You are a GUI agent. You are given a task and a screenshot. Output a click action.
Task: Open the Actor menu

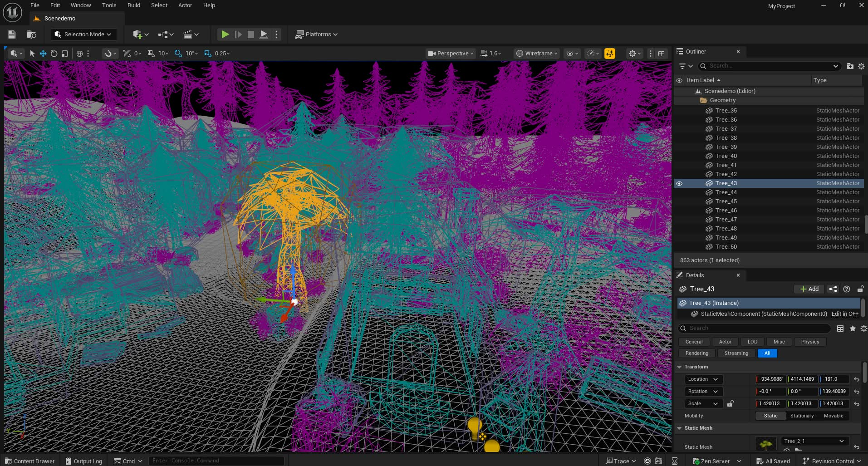point(185,5)
